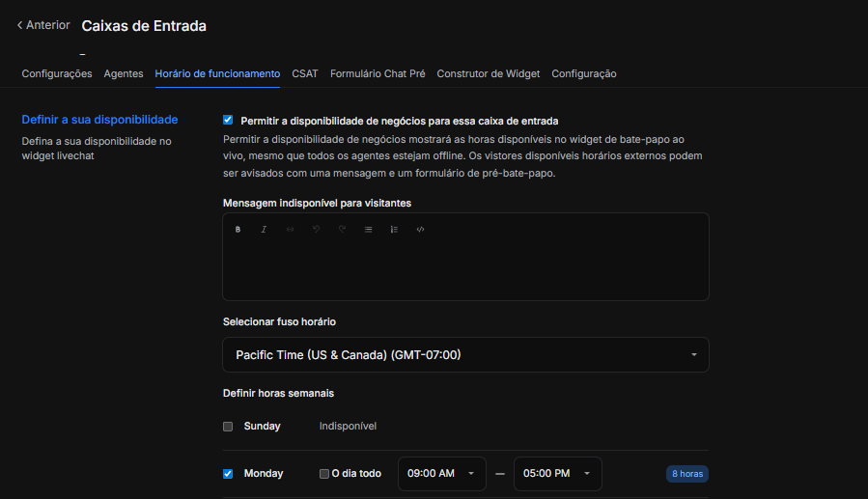
Task: Enable the Sunday availability checkbox
Action: (x=228, y=427)
